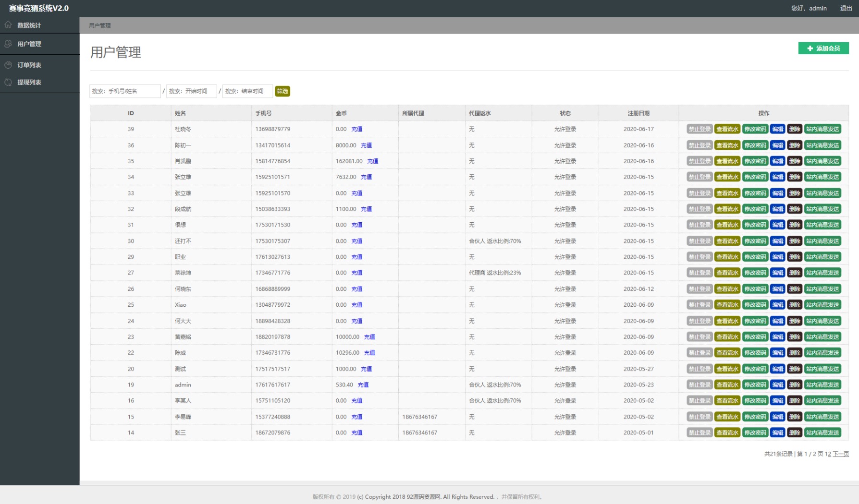Click 编辑 for user 测试 ID 20
This screenshot has width=859, height=504.
point(778,369)
